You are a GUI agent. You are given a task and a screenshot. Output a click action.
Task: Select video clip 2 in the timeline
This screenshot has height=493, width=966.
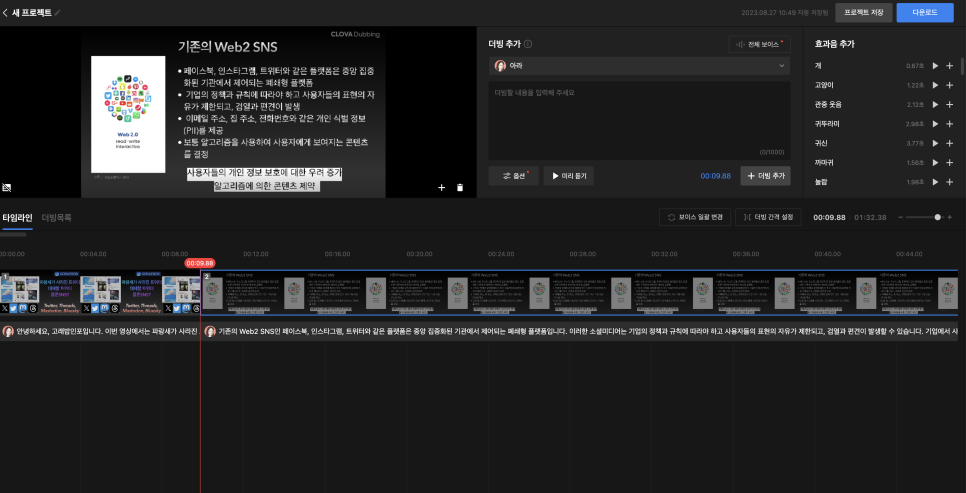pyautogui.click(x=580, y=293)
